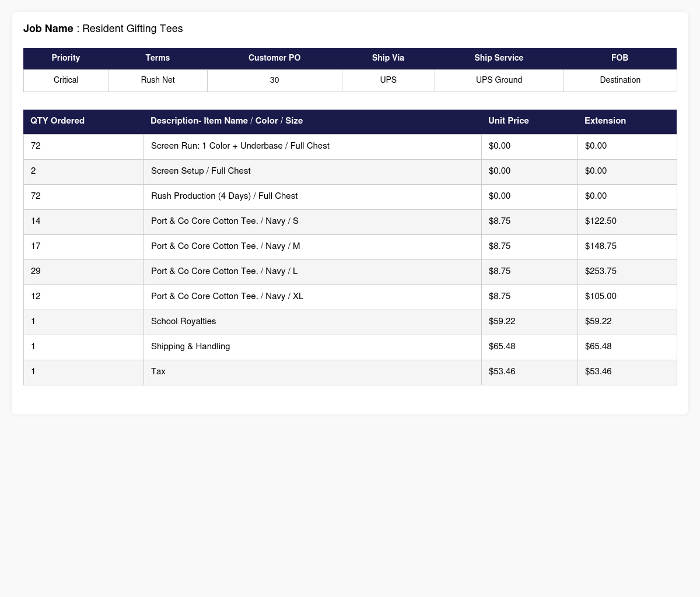Click the Terms column header
The height and width of the screenshot is (597, 700).
[x=157, y=58]
